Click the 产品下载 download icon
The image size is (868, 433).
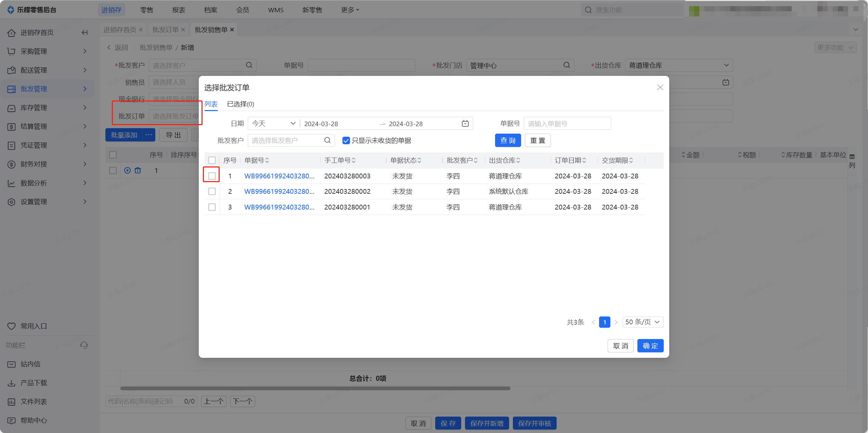pyautogui.click(x=11, y=383)
